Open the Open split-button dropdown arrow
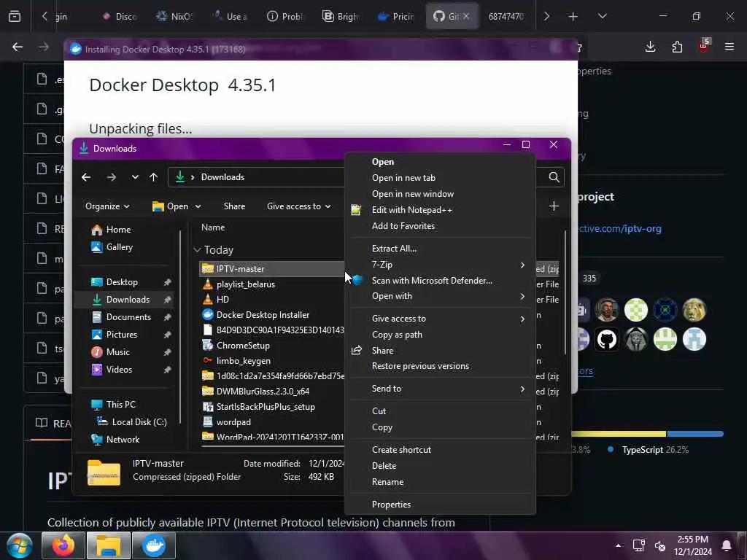The height and width of the screenshot is (560, 747). coord(198,206)
